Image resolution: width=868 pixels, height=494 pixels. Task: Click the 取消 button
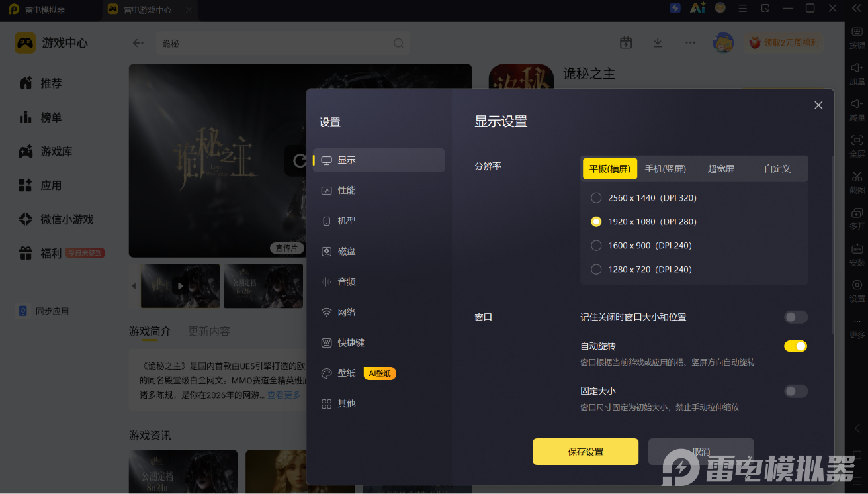pos(701,452)
